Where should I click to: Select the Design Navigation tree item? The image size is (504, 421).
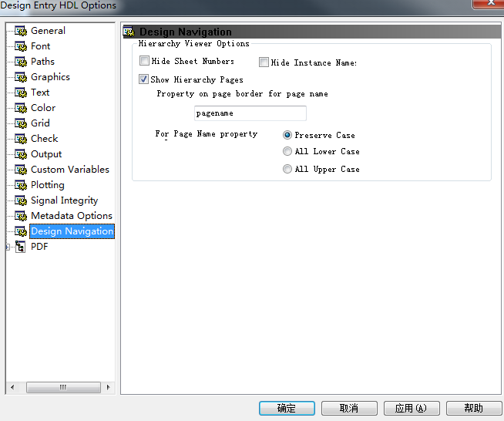pos(72,231)
